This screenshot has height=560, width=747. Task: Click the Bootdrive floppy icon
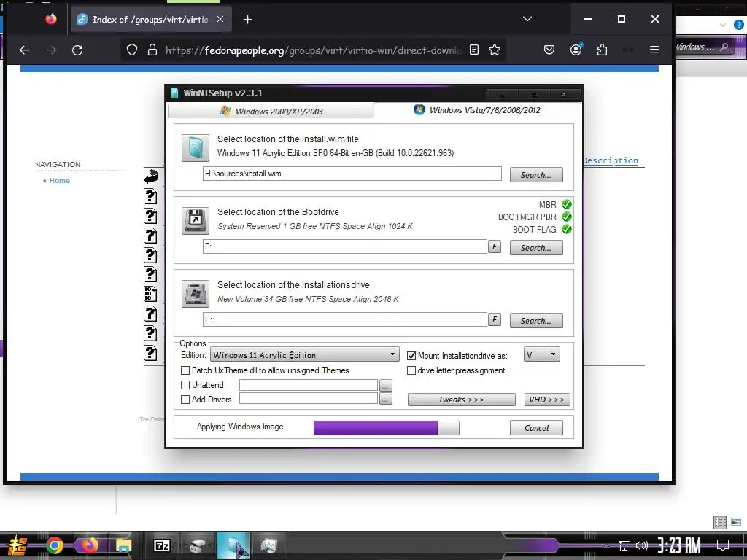[x=196, y=220]
